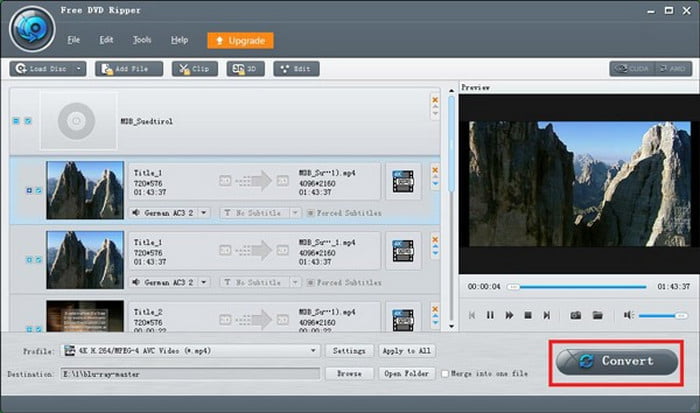This screenshot has height=413, width=700.
Task: Open the Clip tool
Action: point(195,69)
